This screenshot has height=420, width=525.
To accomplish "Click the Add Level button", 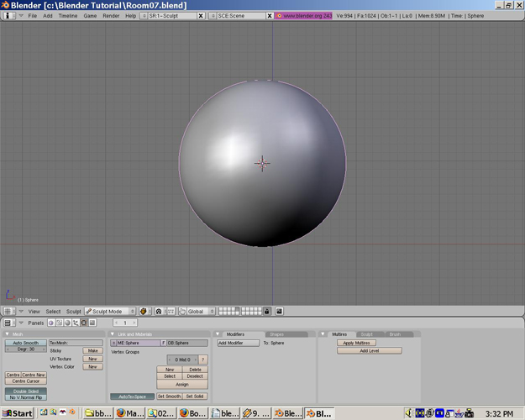I will [370, 350].
